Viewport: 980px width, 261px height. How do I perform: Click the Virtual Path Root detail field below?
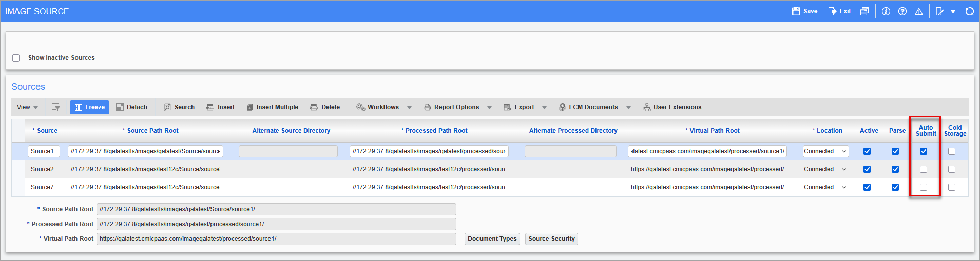[x=276, y=239]
